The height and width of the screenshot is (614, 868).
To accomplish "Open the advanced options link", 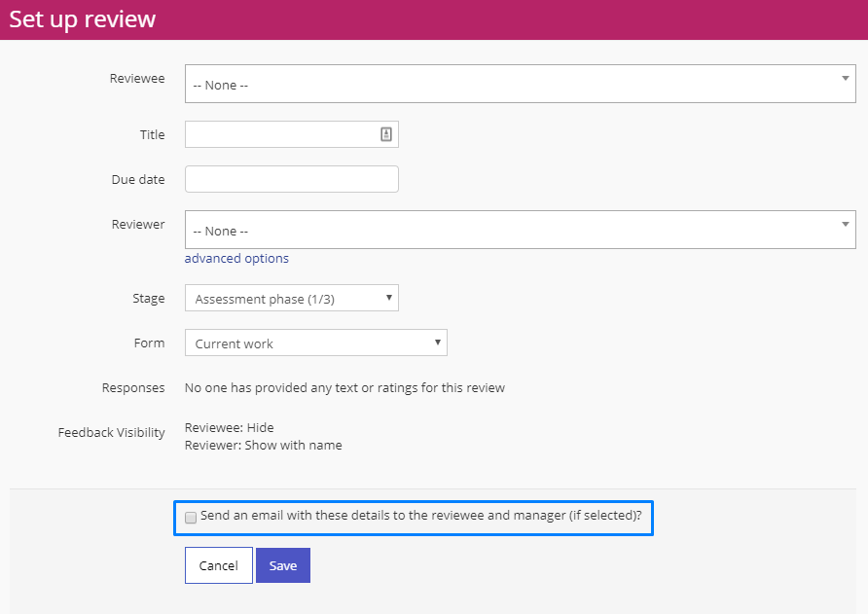I will [236, 259].
